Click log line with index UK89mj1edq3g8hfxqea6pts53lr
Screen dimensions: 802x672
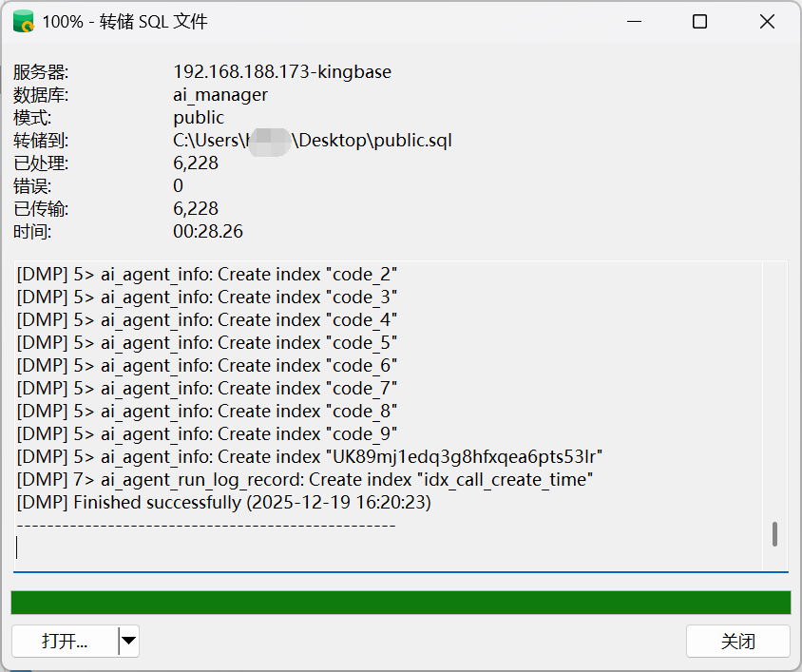tap(310, 456)
